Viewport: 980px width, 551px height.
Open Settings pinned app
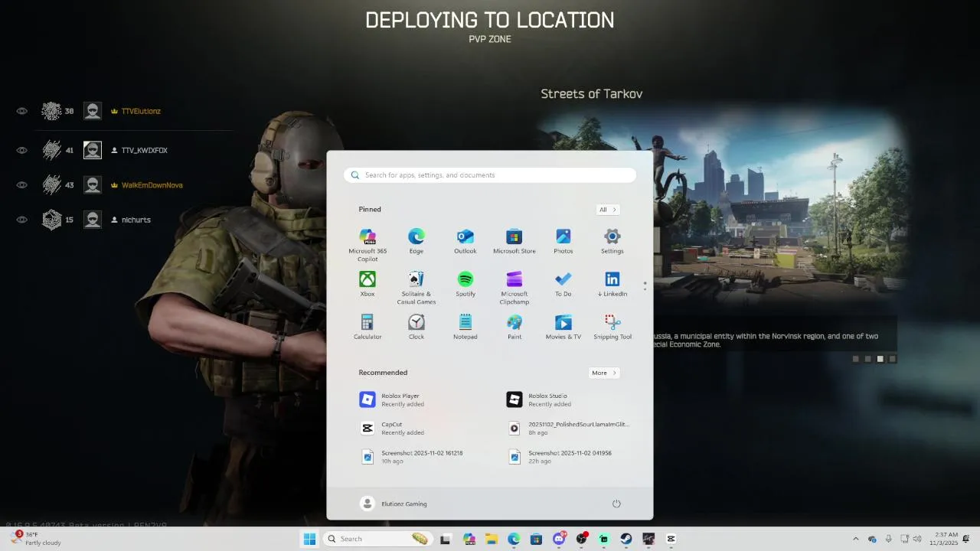coord(612,242)
